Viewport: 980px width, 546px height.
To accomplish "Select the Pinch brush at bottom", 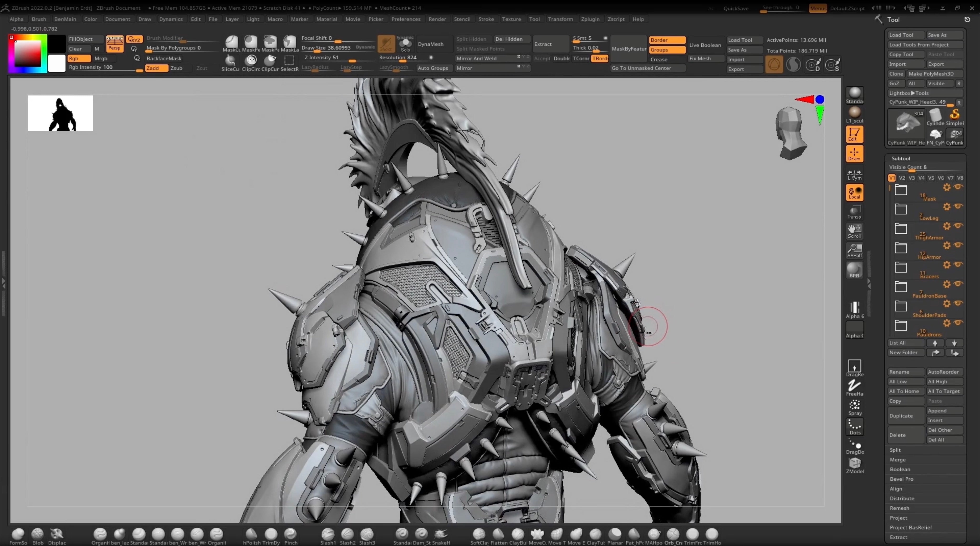I will pyautogui.click(x=291, y=536).
